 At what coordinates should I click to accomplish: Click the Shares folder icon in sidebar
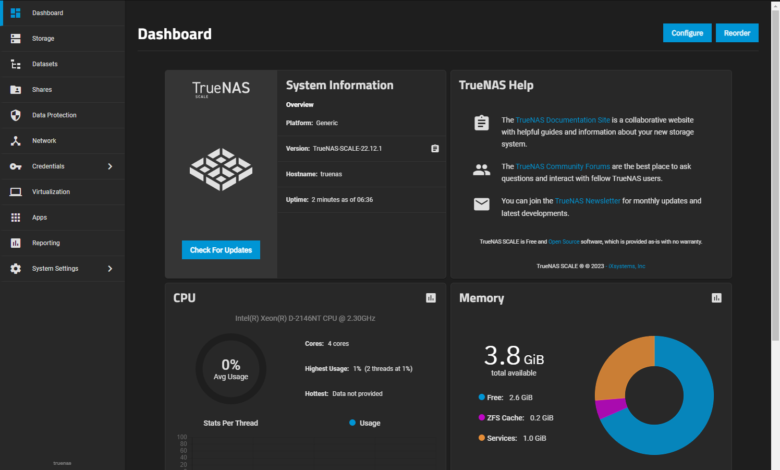click(15, 90)
